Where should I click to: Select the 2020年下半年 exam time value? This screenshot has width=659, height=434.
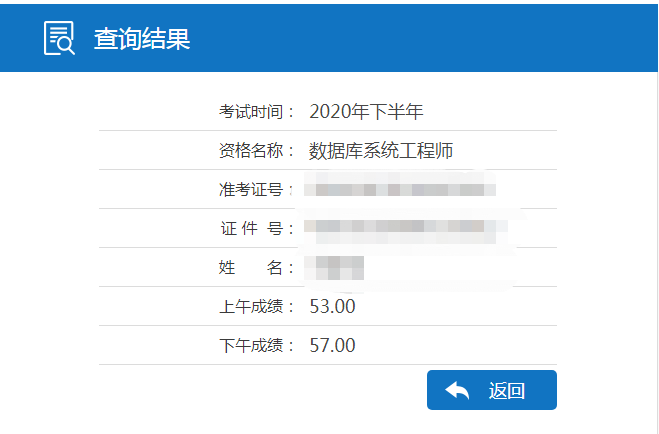pyautogui.click(x=366, y=112)
